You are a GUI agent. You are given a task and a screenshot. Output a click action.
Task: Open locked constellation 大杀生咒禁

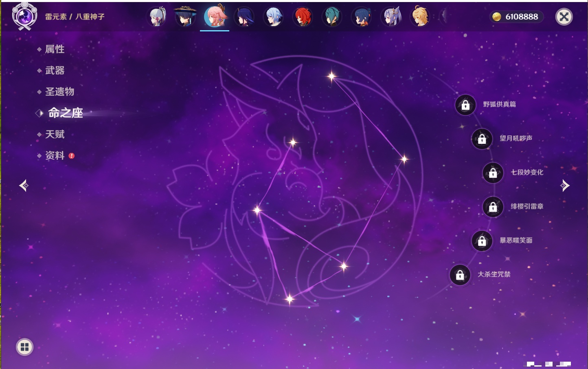(x=460, y=275)
